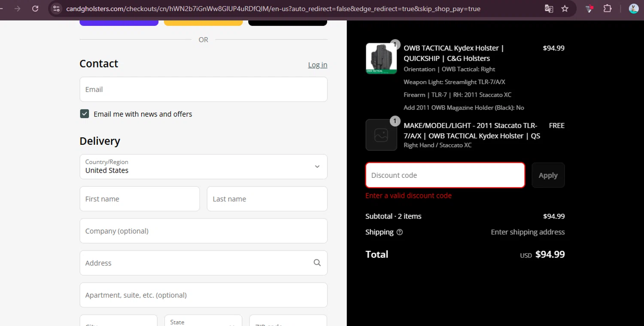Viewport: 644px width, 326px height.
Task: Focus the Last name field
Action: click(267, 199)
